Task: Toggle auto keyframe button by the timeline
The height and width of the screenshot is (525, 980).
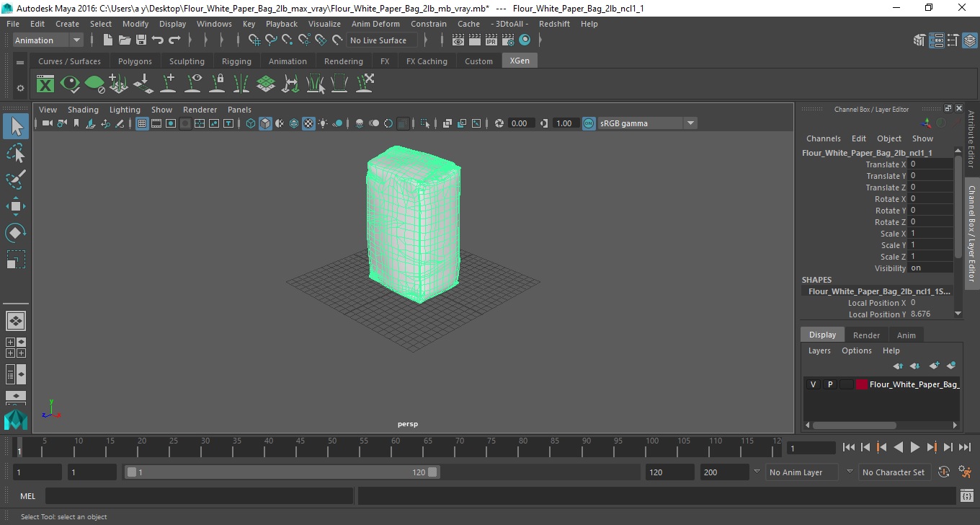Action: point(944,472)
